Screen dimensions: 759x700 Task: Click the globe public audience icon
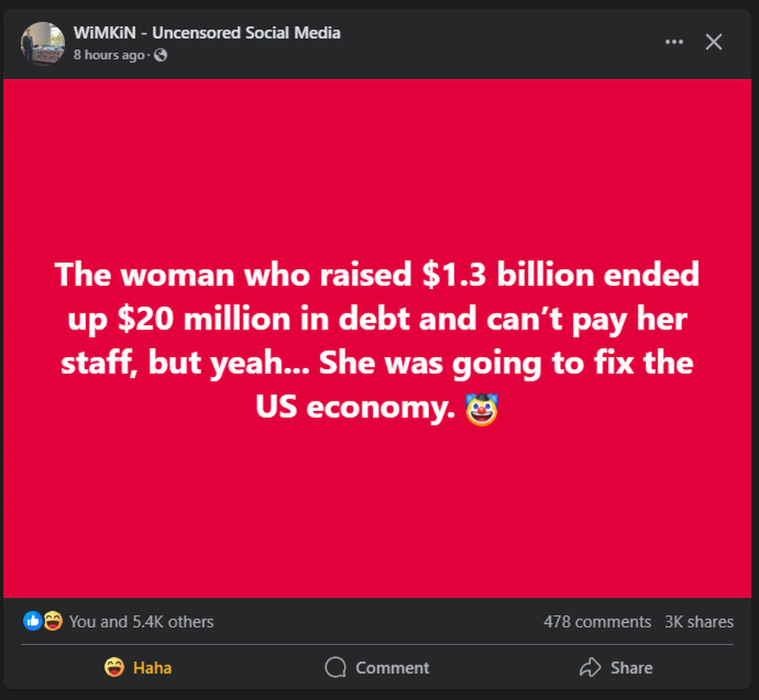coord(160,55)
